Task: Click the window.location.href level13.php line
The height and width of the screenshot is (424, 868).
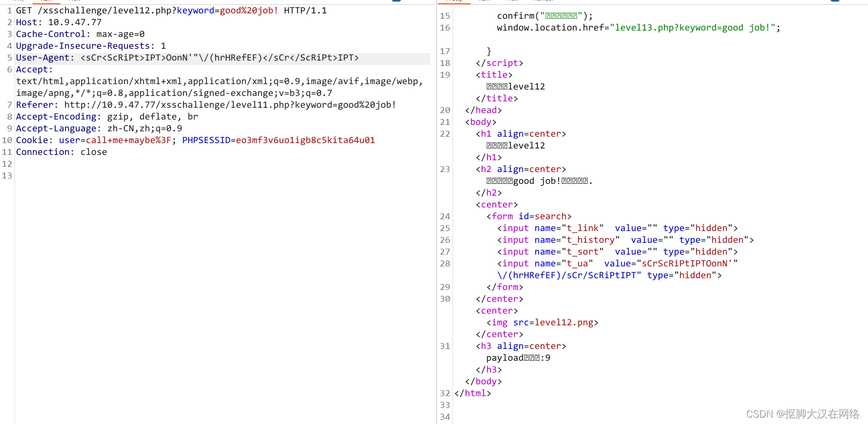Action: [639, 28]
